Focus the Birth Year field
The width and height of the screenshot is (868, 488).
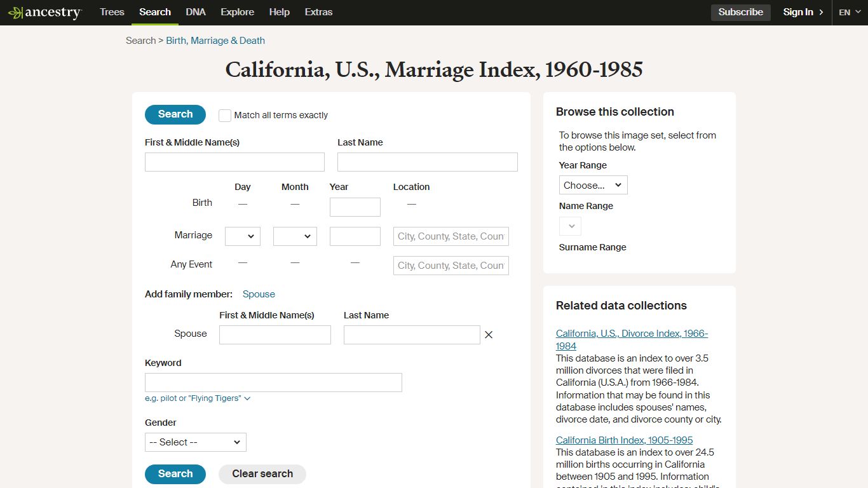pos(355,207)
